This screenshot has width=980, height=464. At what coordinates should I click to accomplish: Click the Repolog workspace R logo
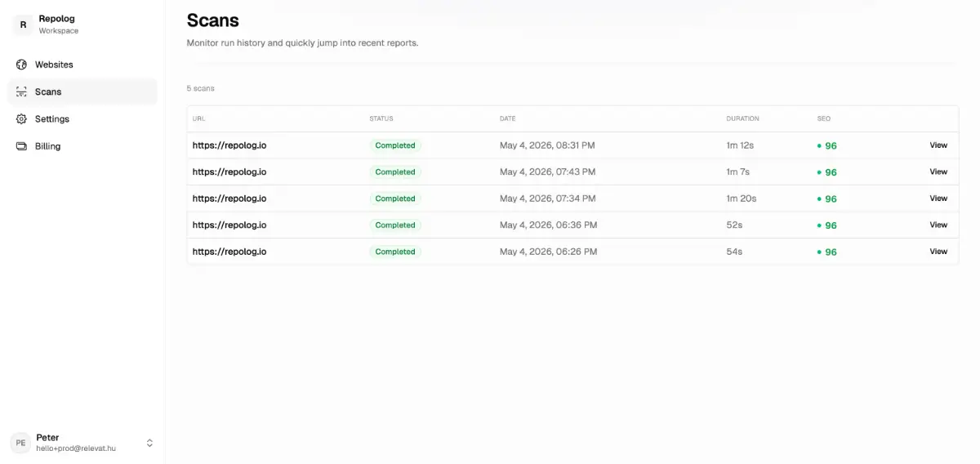(x=22, y=25)
